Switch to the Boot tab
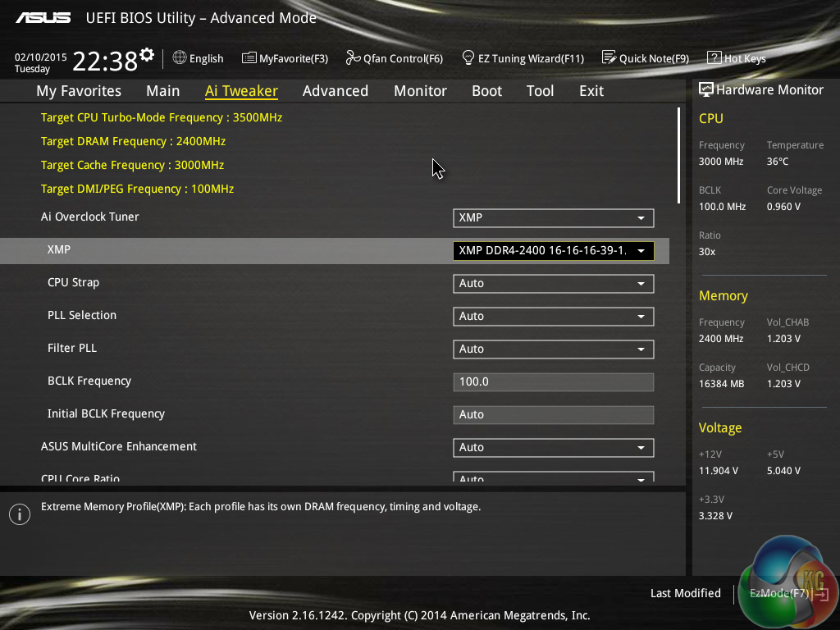840x630 pixels. tap(487, 91)
